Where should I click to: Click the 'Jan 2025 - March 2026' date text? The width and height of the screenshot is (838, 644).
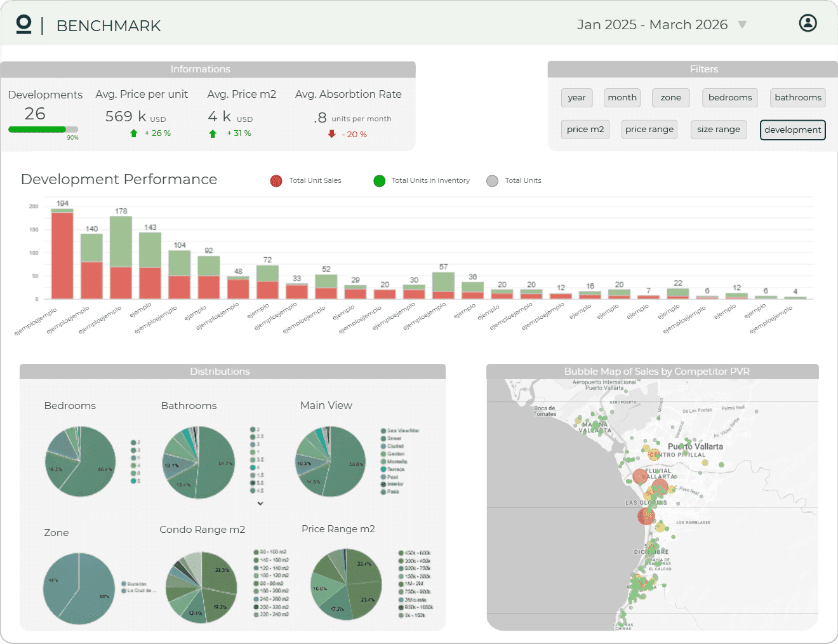(x=652, y=25)
